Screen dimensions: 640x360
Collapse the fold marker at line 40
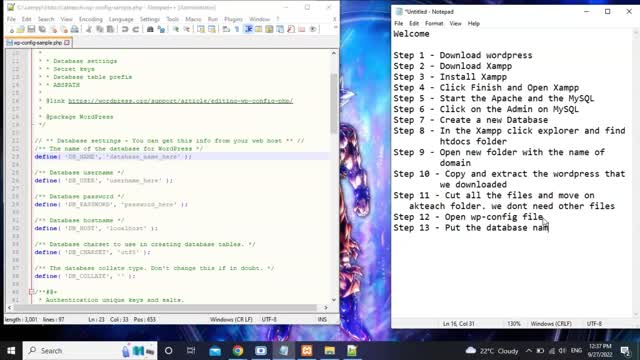click(31, 292)
